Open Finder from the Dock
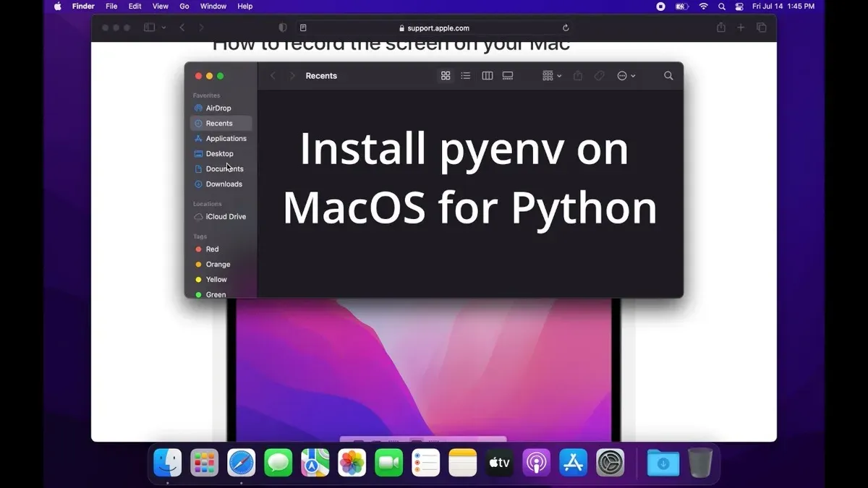Viewport: 868px width, 488px height. (168, 463)
